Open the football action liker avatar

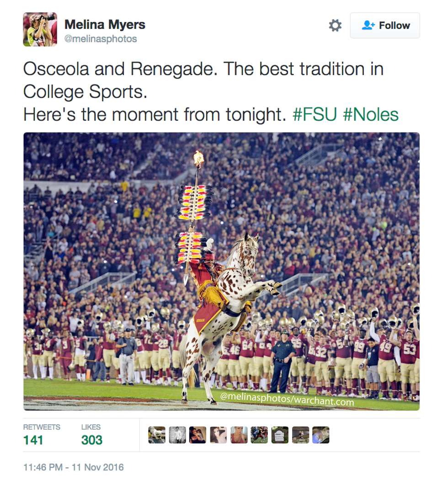point(259,435)
